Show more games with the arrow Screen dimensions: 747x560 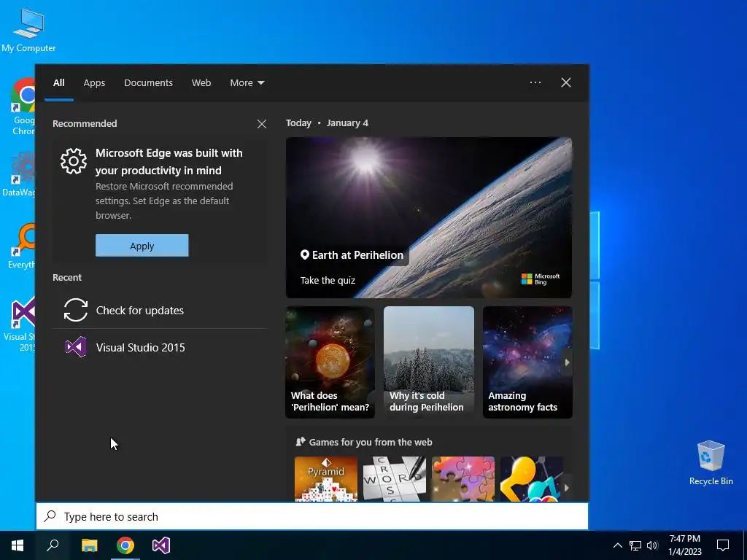(x=566, y=488)
